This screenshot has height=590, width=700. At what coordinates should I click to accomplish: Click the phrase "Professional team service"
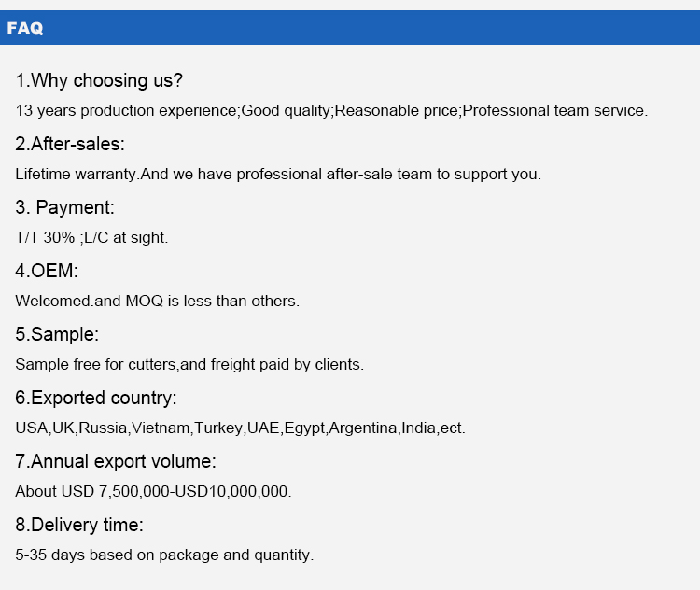pyautogui.click(x=553, y=110)
